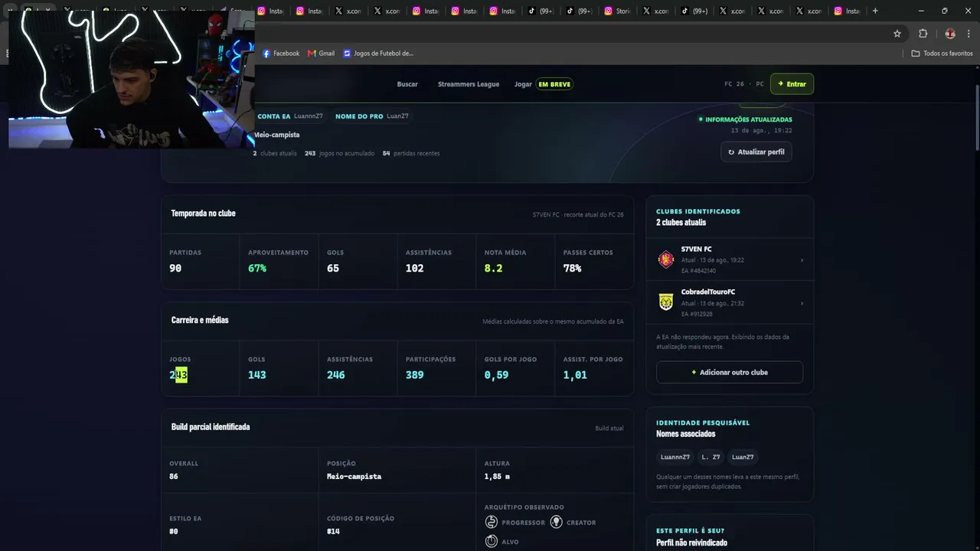Go to the Buscar nav item
The image size is (980, 551).
coord(407,84)
